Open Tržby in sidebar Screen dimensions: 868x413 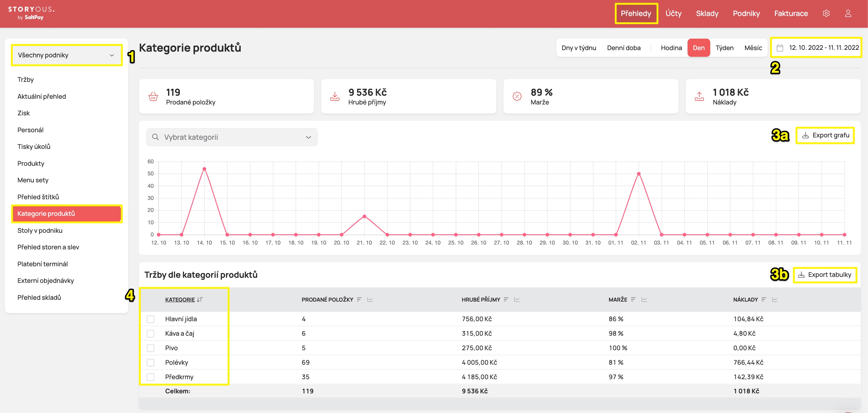(x=26, y=79)
